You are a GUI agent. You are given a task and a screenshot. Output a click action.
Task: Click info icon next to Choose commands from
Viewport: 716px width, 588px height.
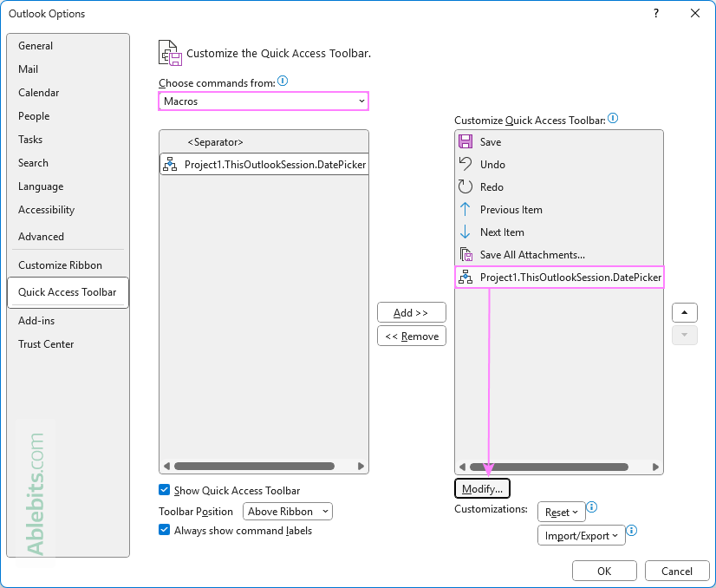pos(283,81)
